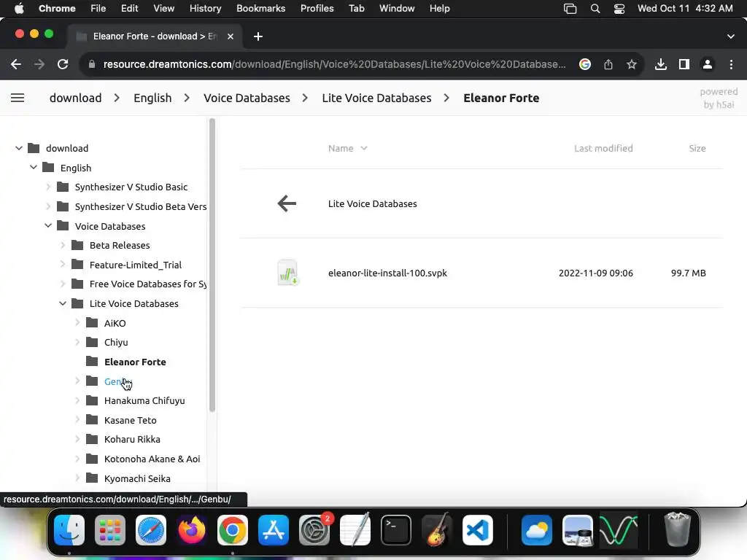The image size is (747, 560).
Task: Expand the Kasane Teto folder node
Action: [x=77, y=420]
